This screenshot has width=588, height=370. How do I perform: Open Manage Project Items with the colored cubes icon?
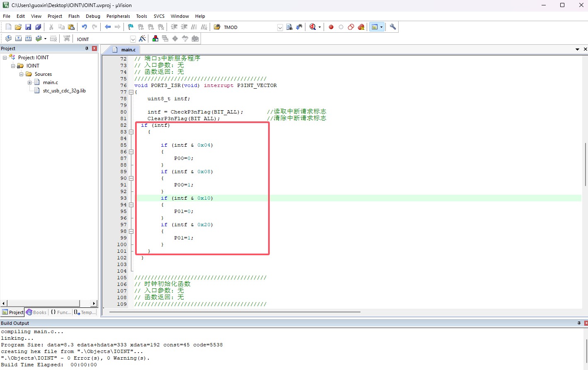155,39
